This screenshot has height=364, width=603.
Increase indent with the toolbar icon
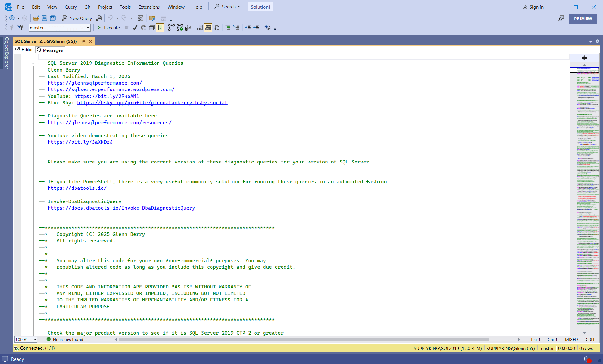coord(256,28)
